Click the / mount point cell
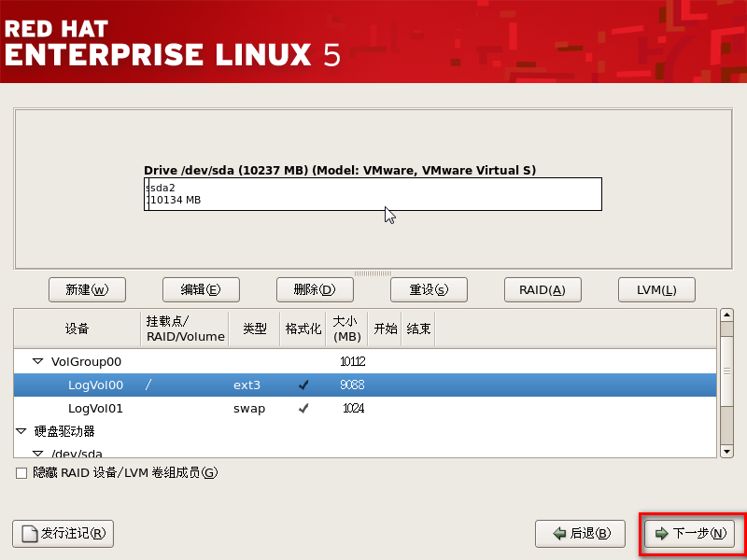 [x=148, y=385]
